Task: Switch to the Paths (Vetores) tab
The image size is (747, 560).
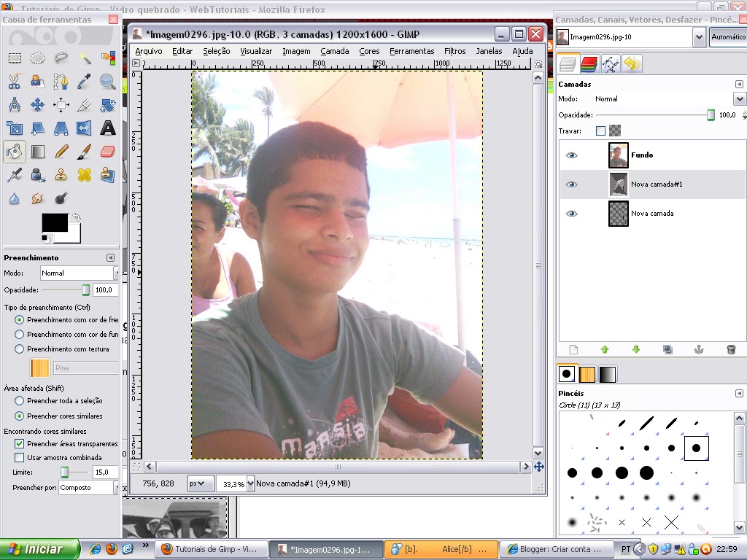Action: pos(611,64)
